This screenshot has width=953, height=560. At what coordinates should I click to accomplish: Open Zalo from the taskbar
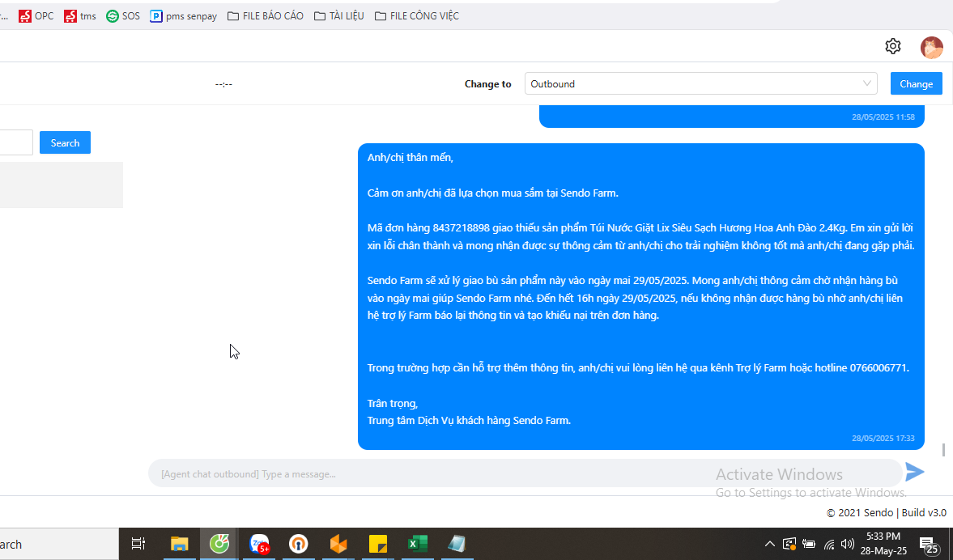(259, 544)
